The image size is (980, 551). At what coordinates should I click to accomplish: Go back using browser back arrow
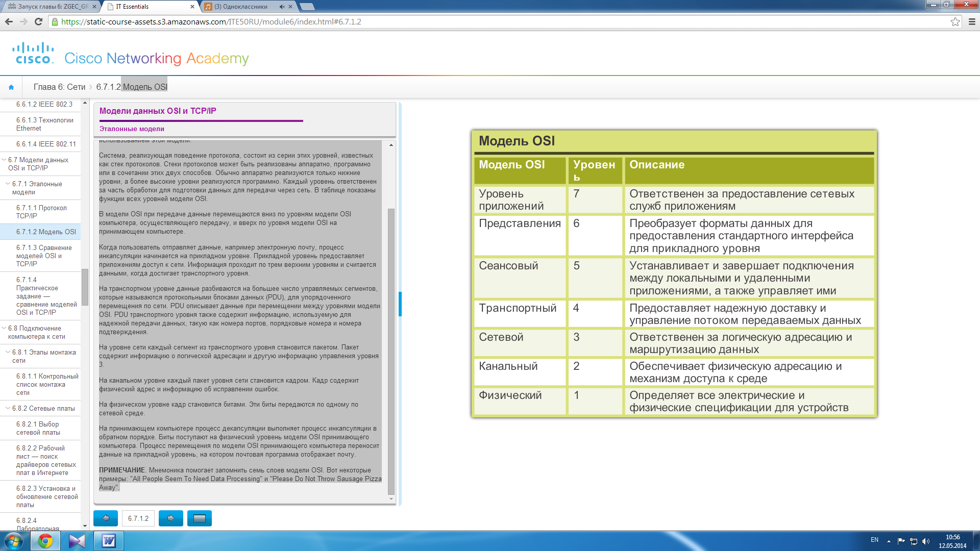click(x=9, y=21)
